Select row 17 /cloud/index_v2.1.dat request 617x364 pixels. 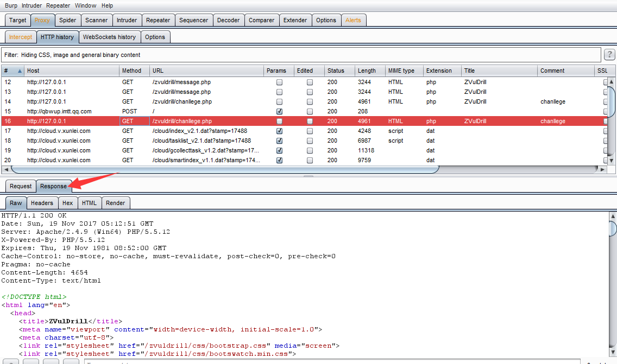click(x=304, y=131)
